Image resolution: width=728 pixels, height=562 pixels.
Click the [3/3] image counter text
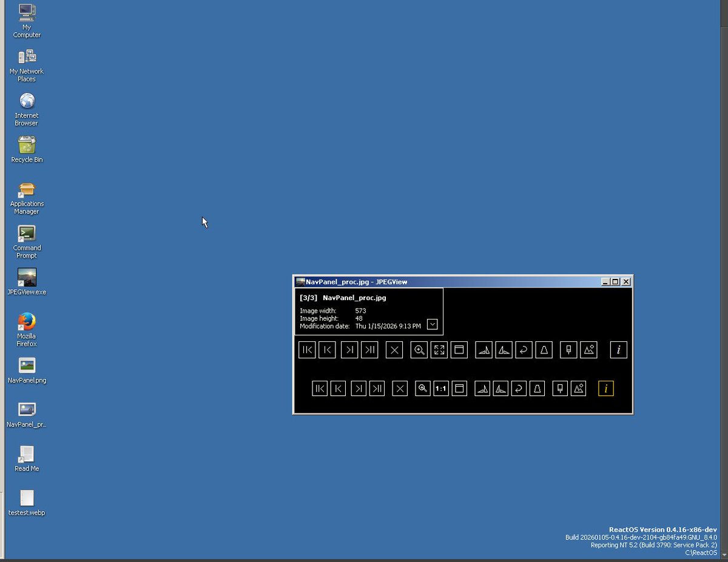click(308, 298)
